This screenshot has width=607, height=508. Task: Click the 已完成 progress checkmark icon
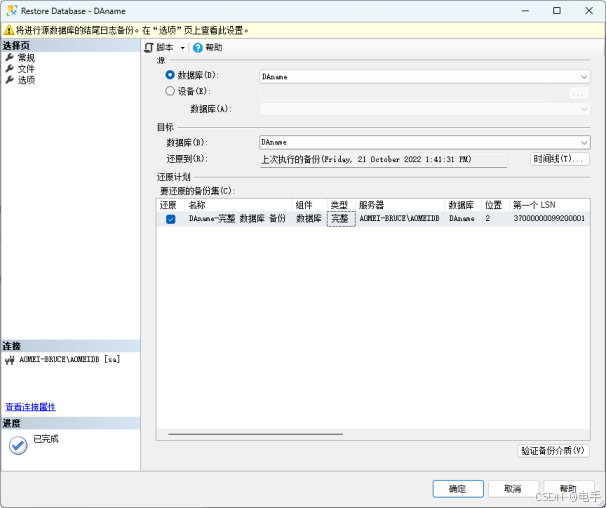(x=17, y=446)
